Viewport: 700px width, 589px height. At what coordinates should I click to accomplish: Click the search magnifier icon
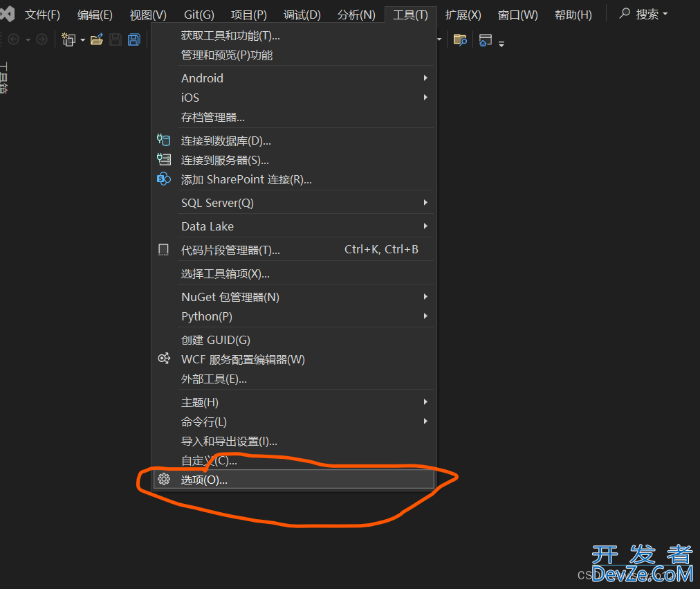pos(625,13)
